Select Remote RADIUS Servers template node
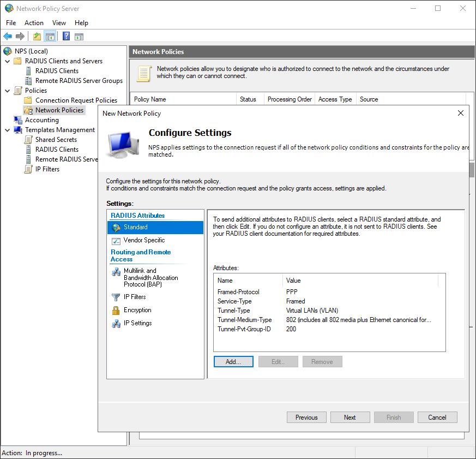This screenshot has width=476, height=459. (x=67, y=159)
